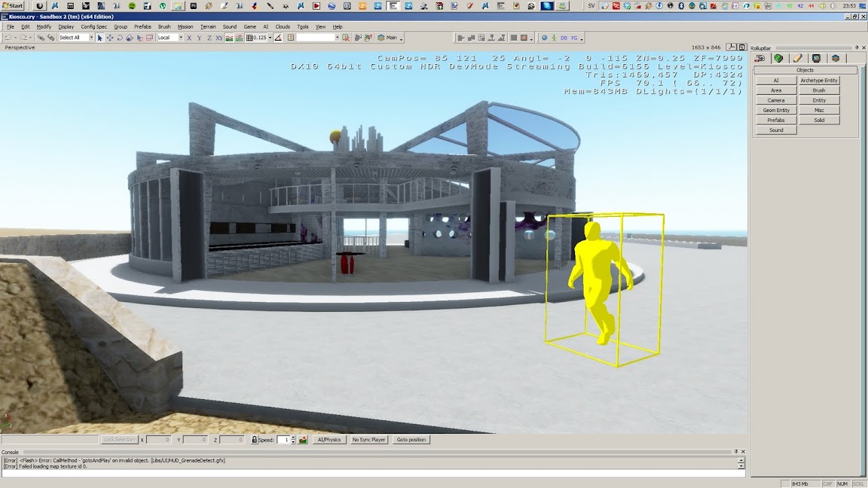Click the Area object button
The height and width of the screenshot is (488, 868).
tap(776, 90)
